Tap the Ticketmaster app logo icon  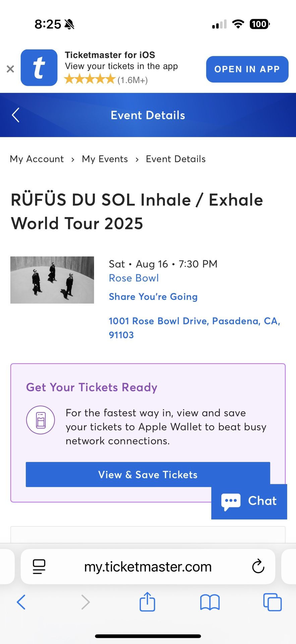39,68
